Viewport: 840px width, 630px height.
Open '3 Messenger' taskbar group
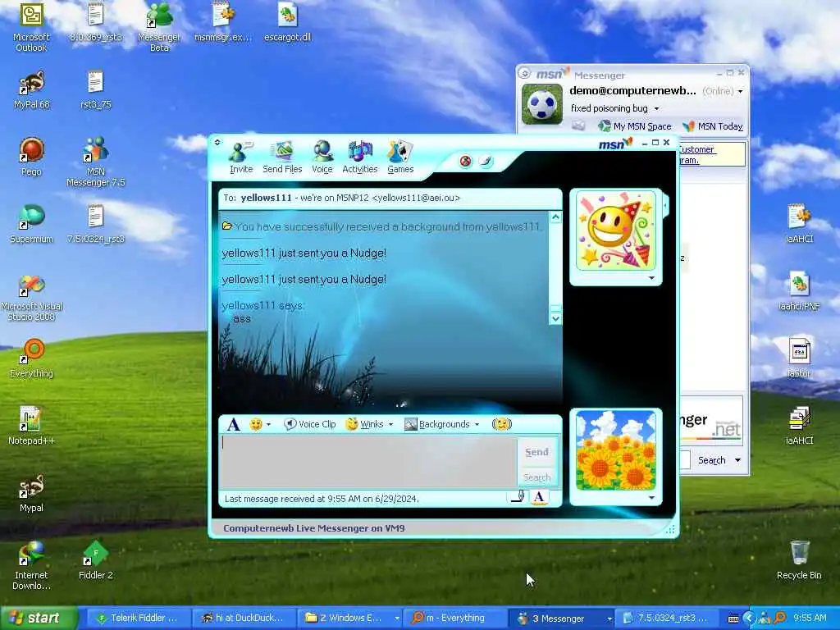[x=563, y=619]
